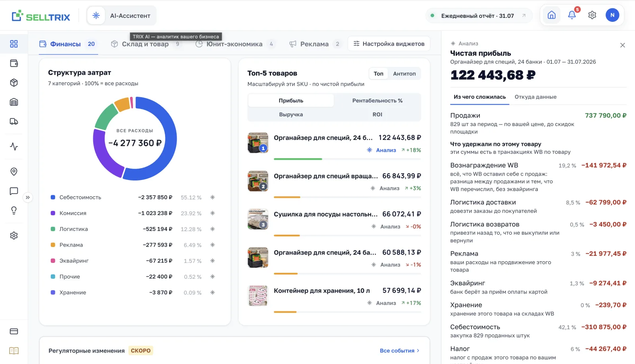Open the delivery truck icon in sidebar
The image size is (635, 364).
click(x=14, y=122)
